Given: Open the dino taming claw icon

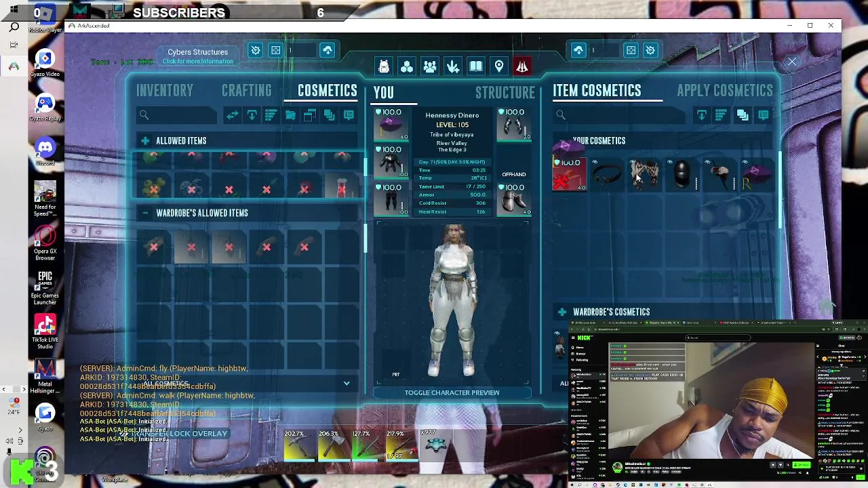Looking at the screenshot, I should [453, 66].
